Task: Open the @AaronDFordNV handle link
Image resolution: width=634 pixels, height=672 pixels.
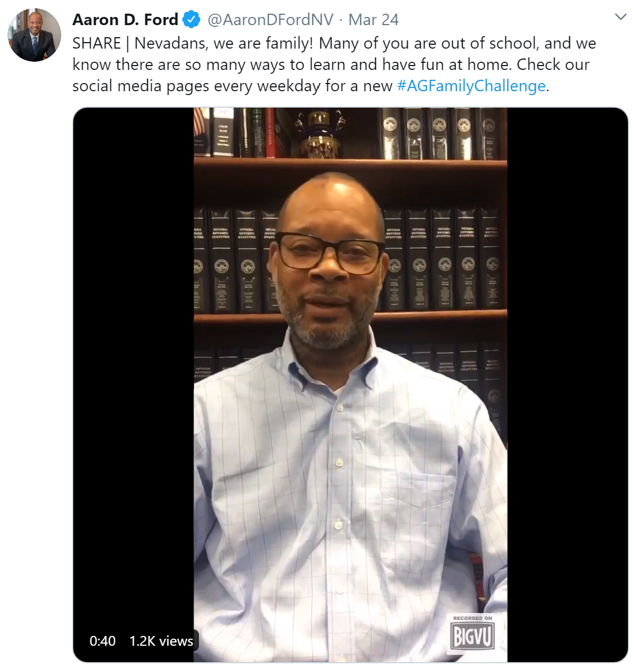Action: click(x=270, y=20)
